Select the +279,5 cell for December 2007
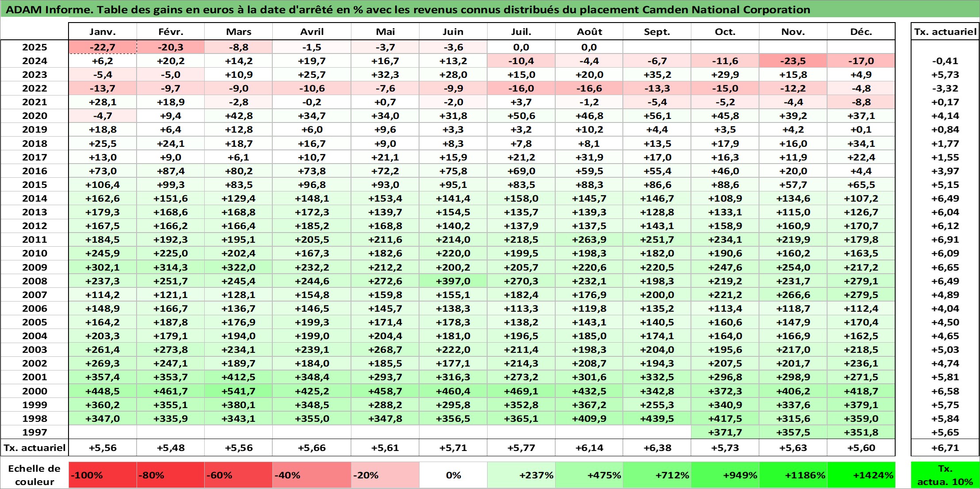This screenshot has height=489, width=980. 861,295
